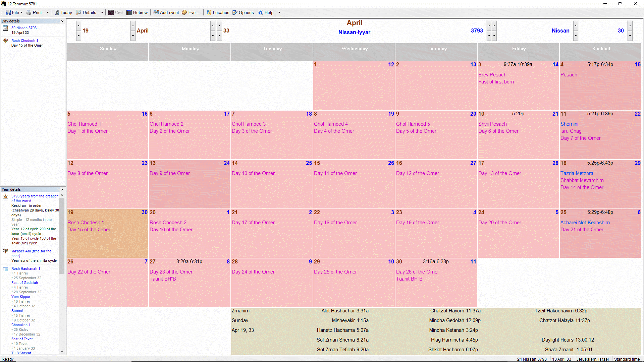Screen dimensions: 644x362
Task: Click the Add event icon
Action: coord(156,12)
